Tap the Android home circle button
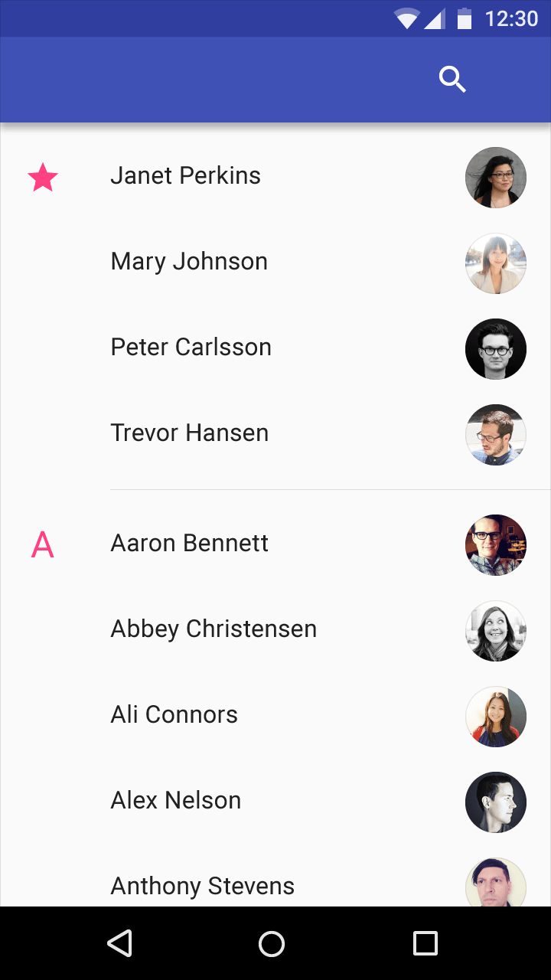 tap(272, 943)
